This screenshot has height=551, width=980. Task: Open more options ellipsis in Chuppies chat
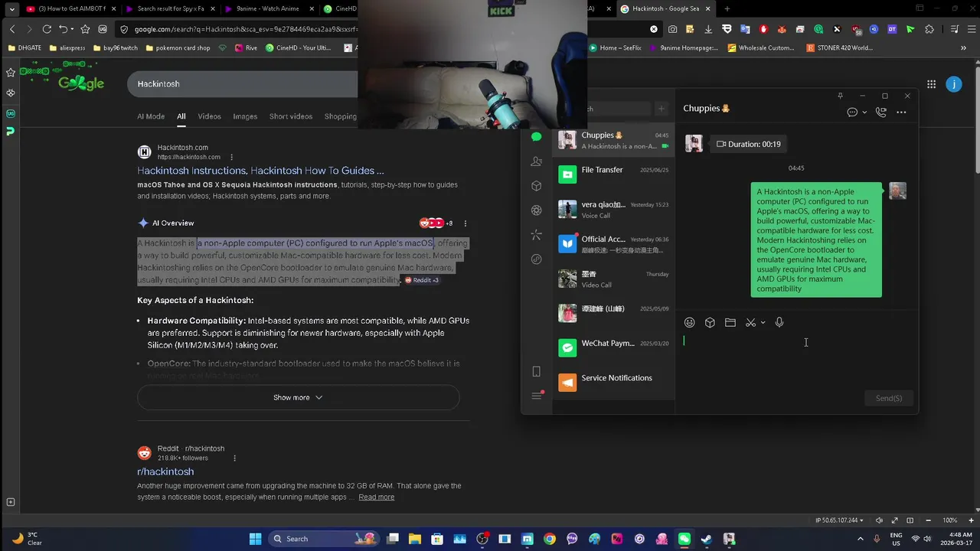coord(901,112)
